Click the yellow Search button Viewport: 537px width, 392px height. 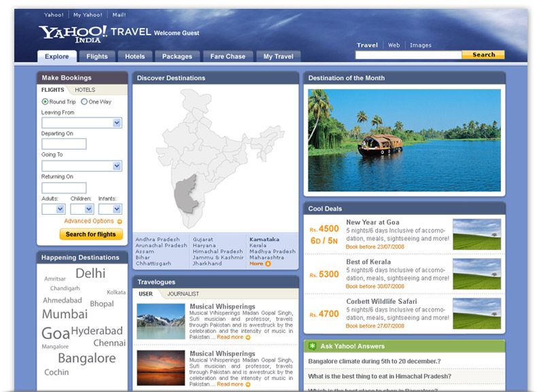pos(483,54)
